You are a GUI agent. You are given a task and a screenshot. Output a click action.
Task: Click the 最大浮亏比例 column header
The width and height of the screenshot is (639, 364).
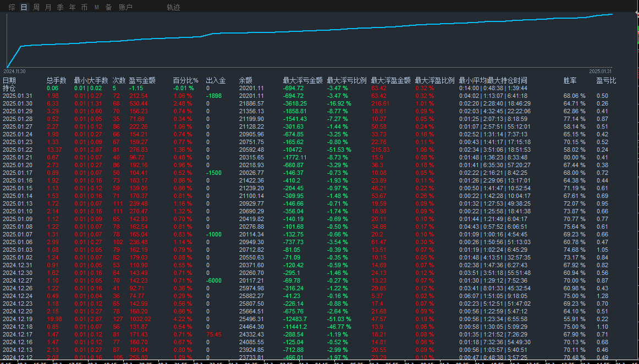coord(347,80)
